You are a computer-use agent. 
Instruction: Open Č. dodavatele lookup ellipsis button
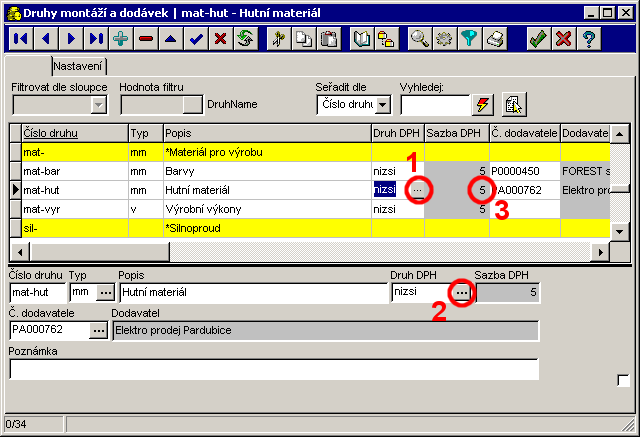99,330
